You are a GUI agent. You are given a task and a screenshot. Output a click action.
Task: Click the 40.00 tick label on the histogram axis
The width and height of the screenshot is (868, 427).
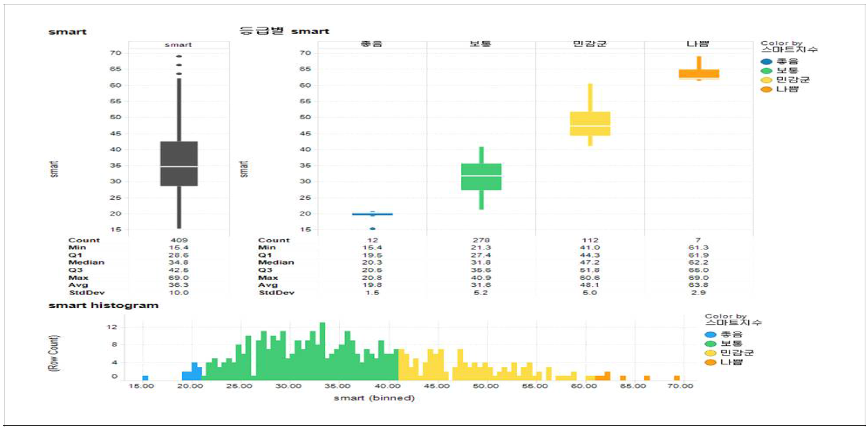coord(387,386)
